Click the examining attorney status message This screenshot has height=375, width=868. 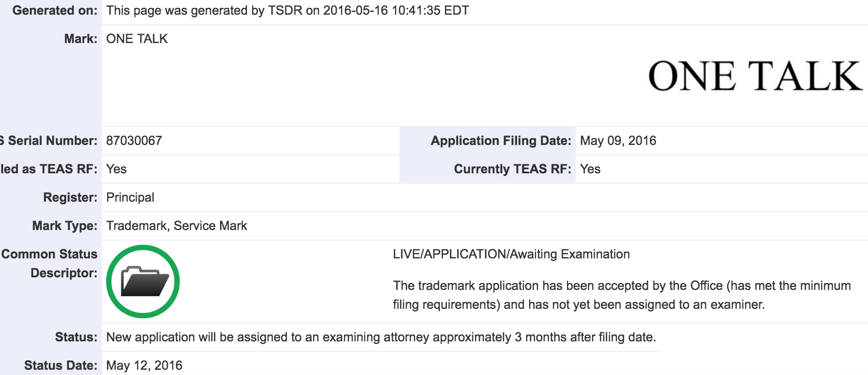coord(381,337)
